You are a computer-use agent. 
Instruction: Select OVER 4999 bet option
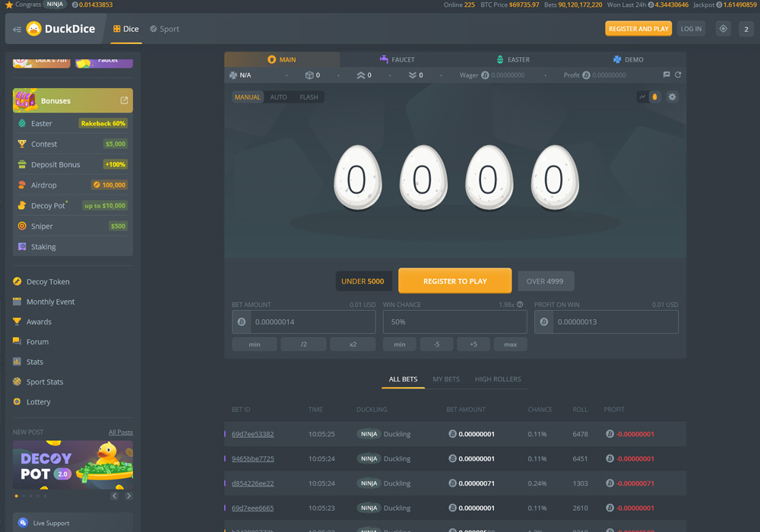545,281
